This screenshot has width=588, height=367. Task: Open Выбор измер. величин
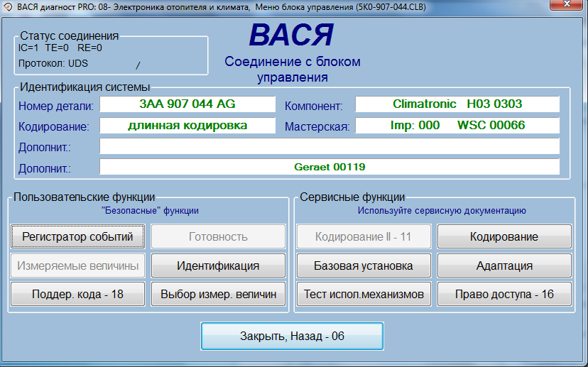pyautogui.click(x=218, y=294)
